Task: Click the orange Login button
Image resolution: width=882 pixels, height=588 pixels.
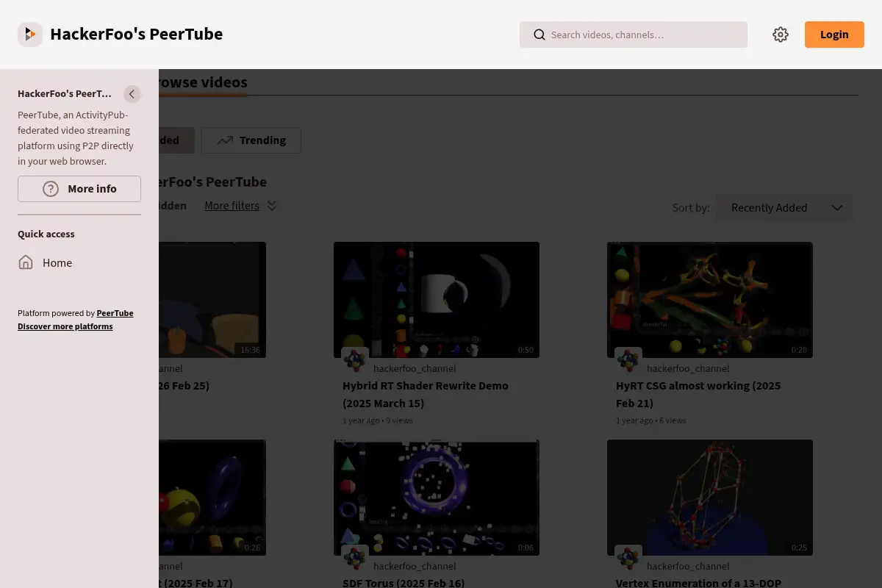Action: tap(834, 35)
